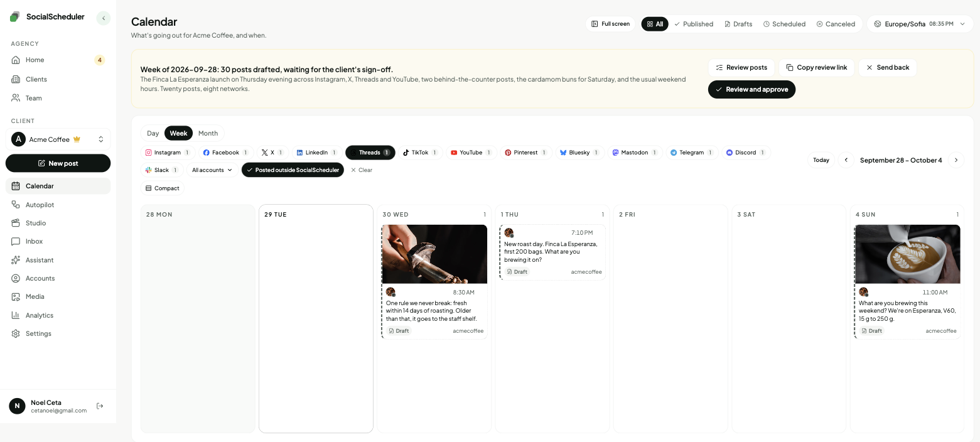Toggle the Slack network filter
This screenshot has height=442, width=980.
162,170
